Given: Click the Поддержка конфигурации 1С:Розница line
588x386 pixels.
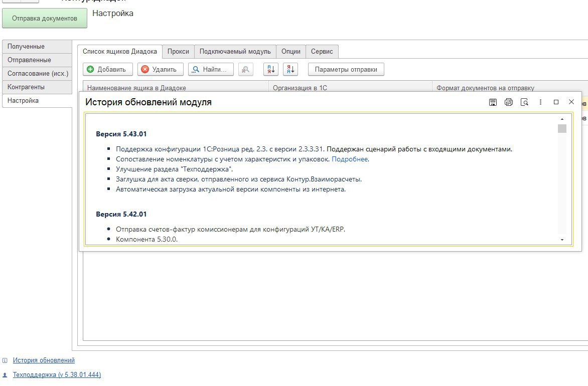Looking at the screenshot, I should 314,149.
